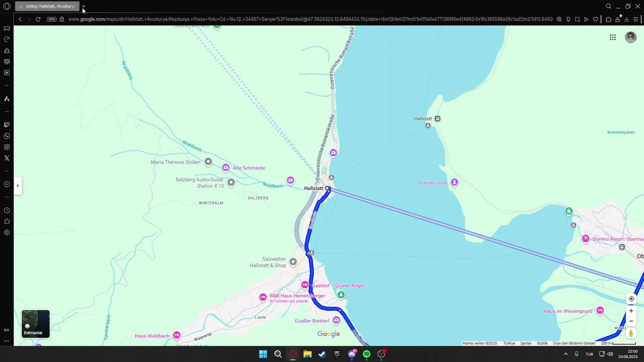Switch map layers with Katmanlar thumbnail

pos(36,324)
